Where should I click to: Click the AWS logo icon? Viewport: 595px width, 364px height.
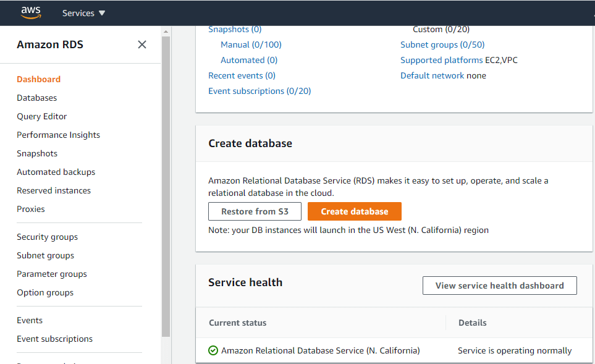click(x=31, y=12)
